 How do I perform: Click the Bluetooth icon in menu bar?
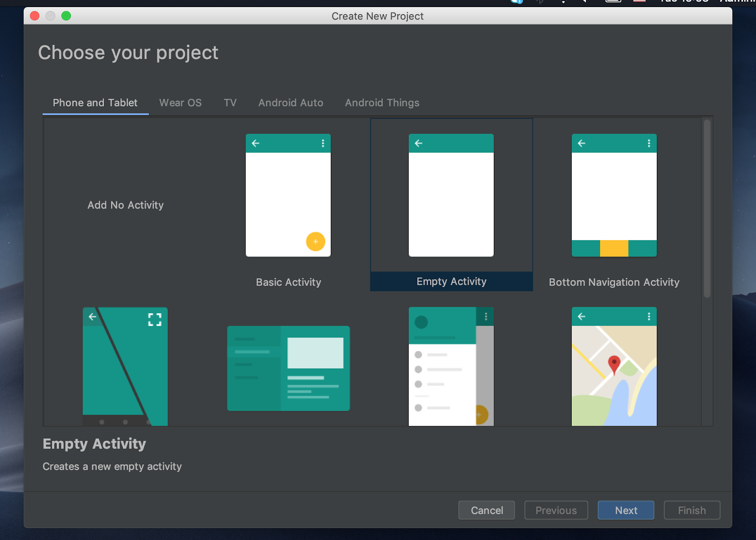[x=539, y=1]
